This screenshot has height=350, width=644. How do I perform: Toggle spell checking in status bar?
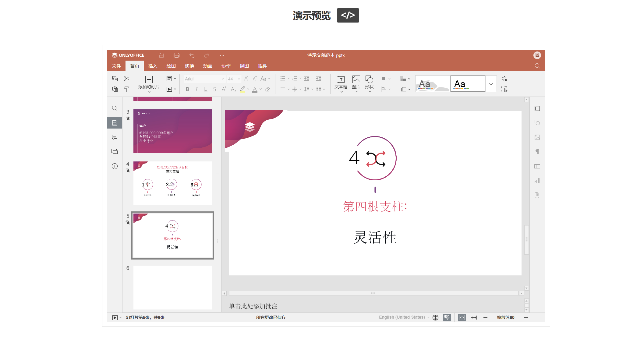click(447, 317)
